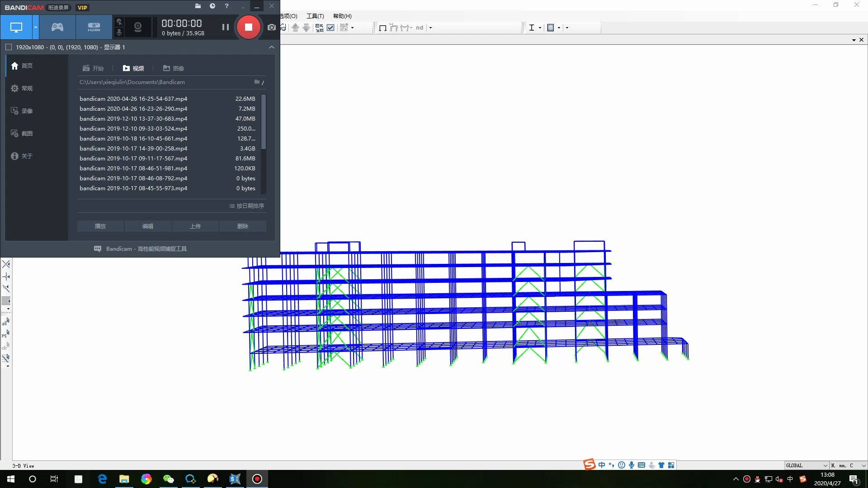The image size is (868, 488).
Task: Click the 播放 button
Action: [100, 226]
